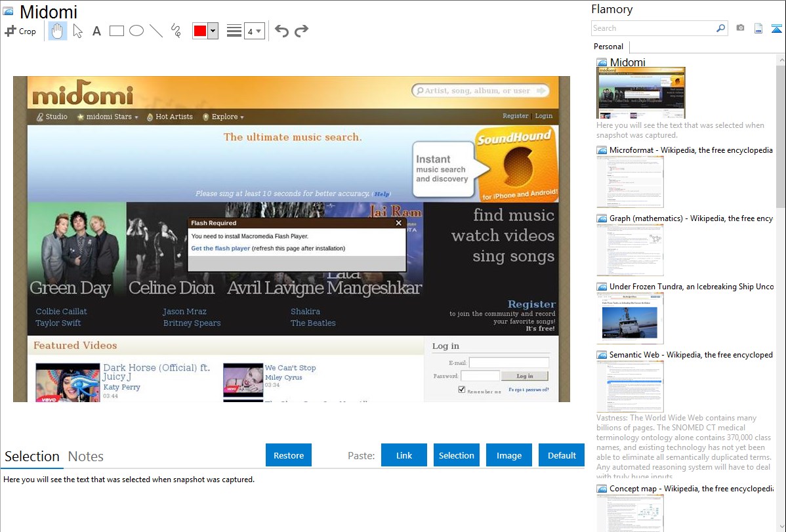Choose the freehand squiggle drawing tool
This screenshot has width=786, height=532.
(176, 31)
